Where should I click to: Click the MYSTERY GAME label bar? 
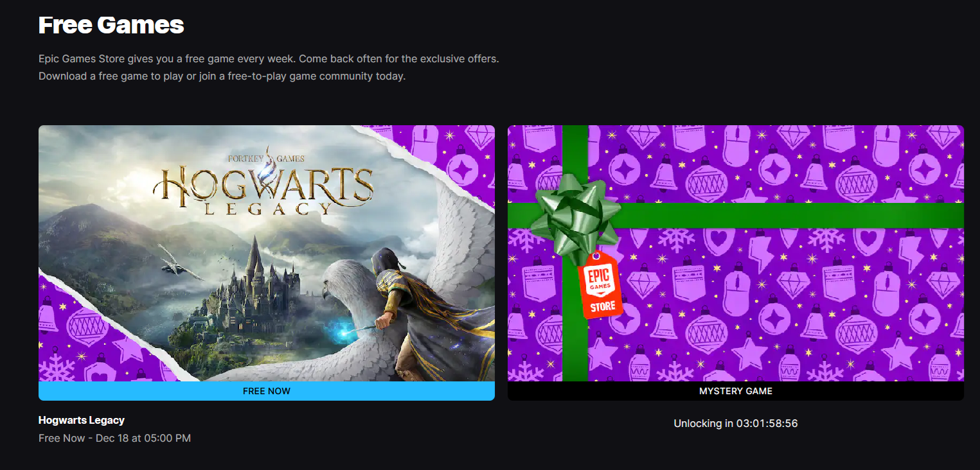(x=736, y=391)
